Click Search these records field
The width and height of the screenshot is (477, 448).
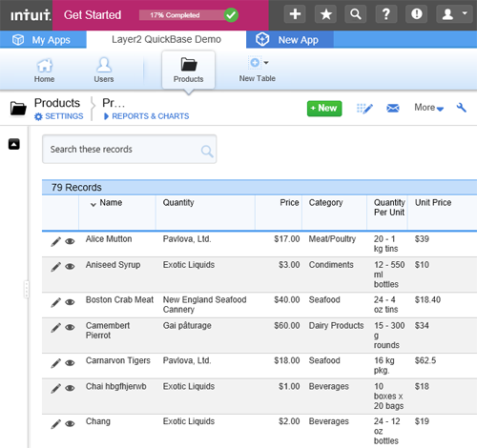pyautogui.click(x=130, y=149)
